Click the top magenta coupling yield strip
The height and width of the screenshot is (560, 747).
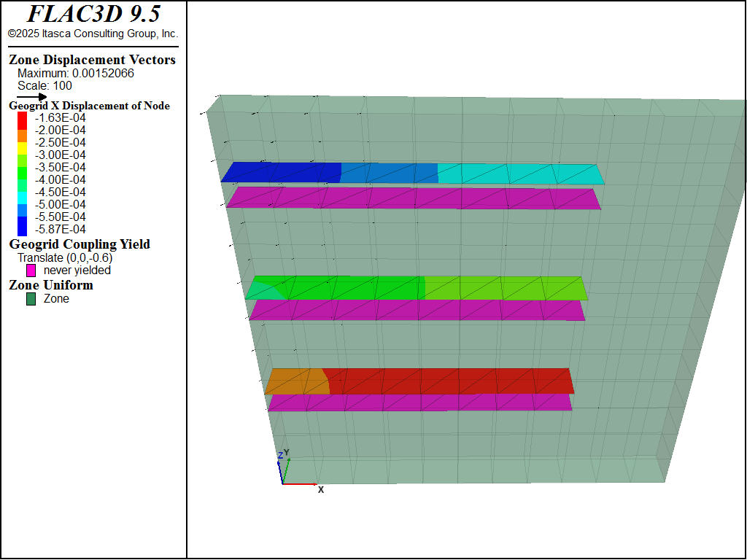coord(414,198)
